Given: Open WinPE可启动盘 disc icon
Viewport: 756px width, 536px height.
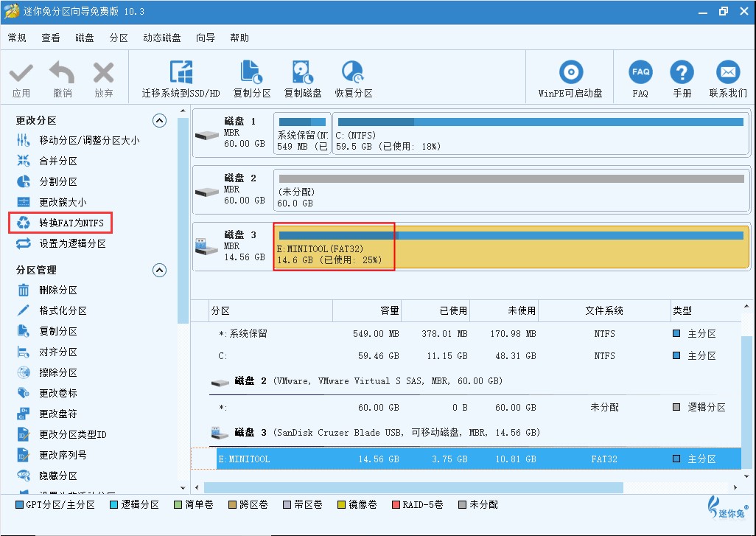Looking at the screenshot, I should tap(571, 72).
